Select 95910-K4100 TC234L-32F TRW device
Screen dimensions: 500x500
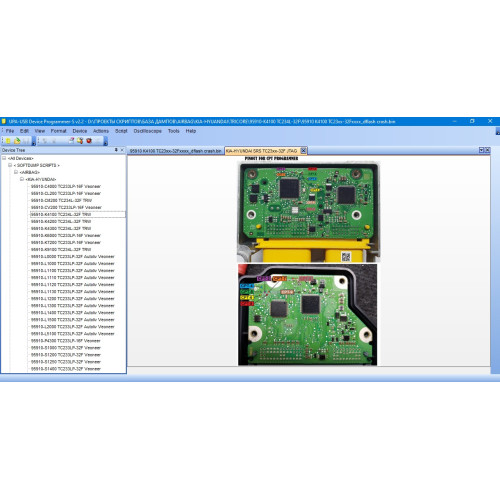coord(61,214)
